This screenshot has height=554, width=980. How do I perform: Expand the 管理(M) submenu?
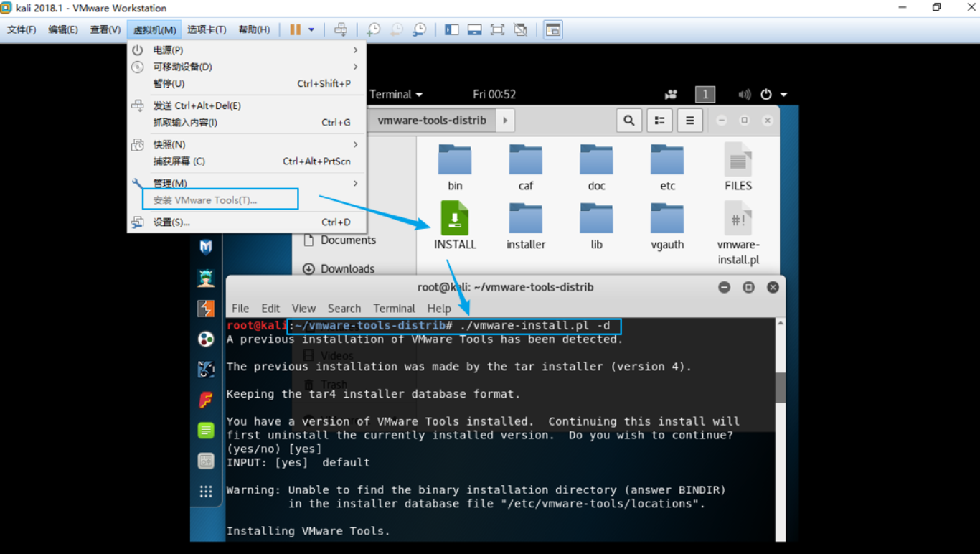(x=247, y=183)
